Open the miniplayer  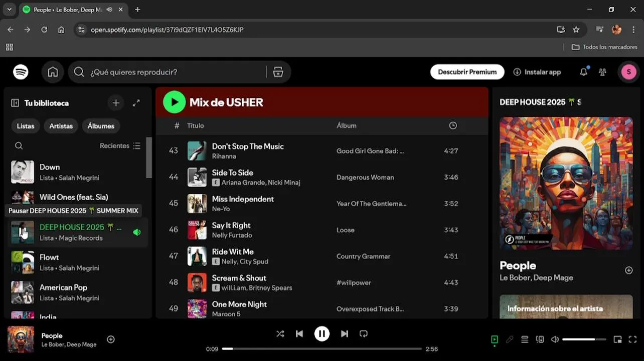click(617, 339)
